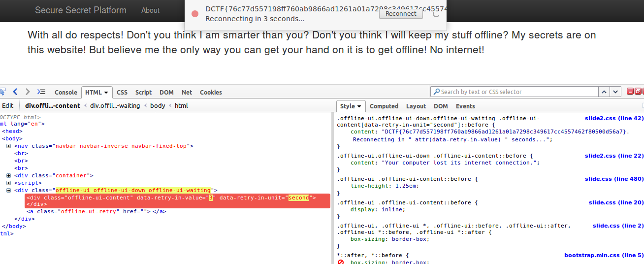Click the data-retry-in-unit "second" value
This screenshot has width=644, height=264.
[x=298, y=198]
